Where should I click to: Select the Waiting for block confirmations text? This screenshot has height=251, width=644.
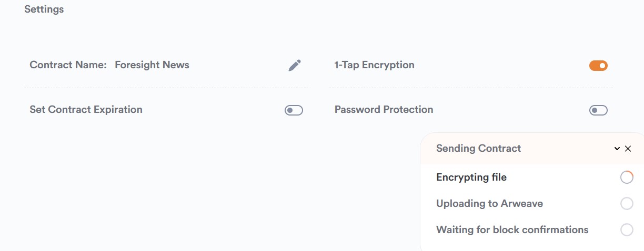(x=512, y=230)
